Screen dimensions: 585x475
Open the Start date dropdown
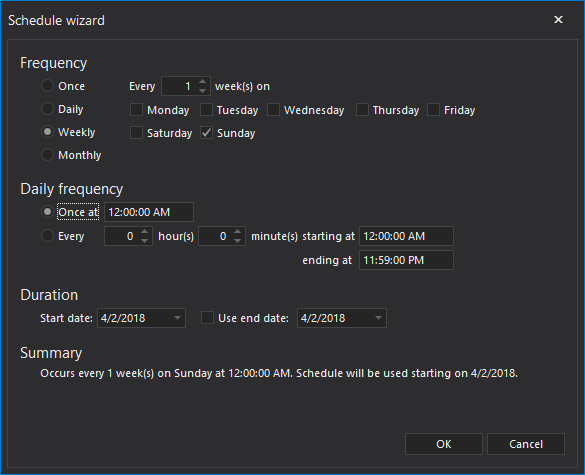click(x=178, y=318)
